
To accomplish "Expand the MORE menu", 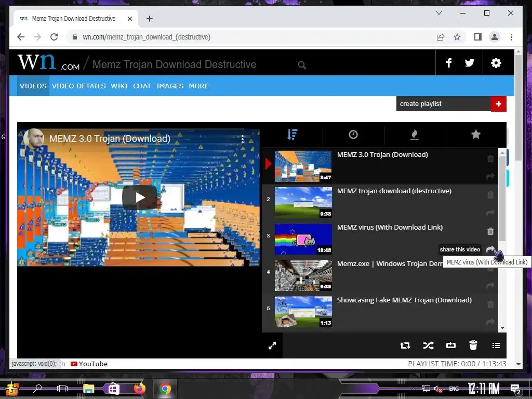I will pos(199,86).
